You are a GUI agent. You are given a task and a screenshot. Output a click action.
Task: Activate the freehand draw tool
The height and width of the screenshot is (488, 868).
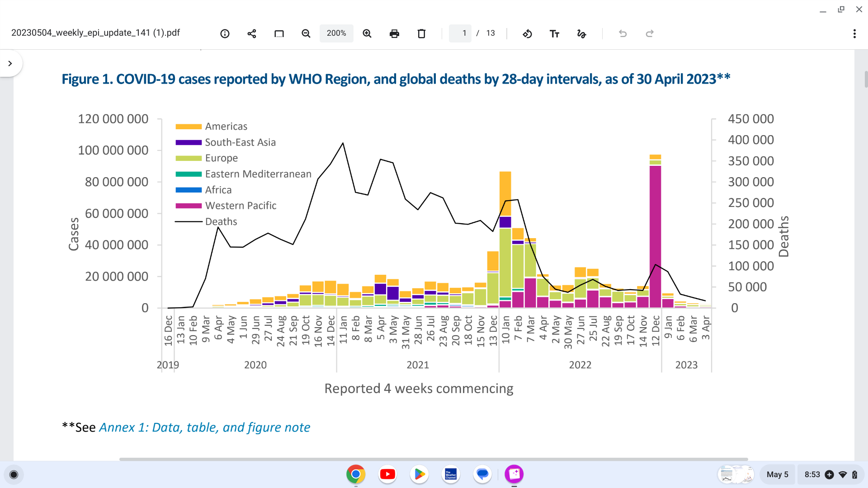point(581,33)
